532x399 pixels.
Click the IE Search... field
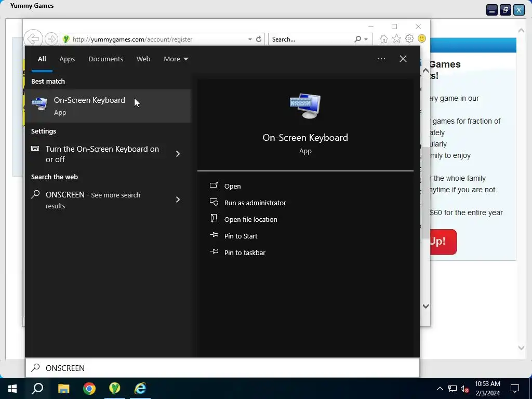[x=312, y=39]
